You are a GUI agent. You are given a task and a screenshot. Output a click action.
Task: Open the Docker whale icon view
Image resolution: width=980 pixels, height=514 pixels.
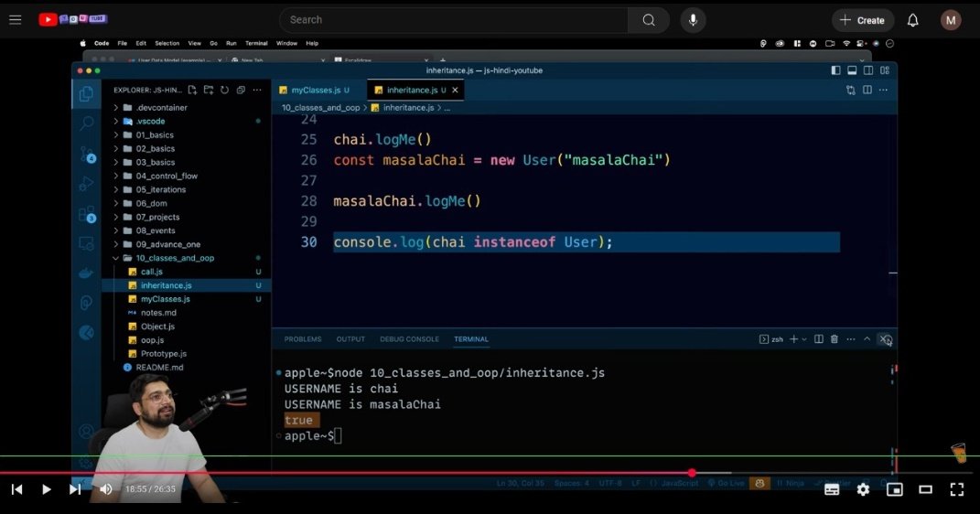click(86, 273)
